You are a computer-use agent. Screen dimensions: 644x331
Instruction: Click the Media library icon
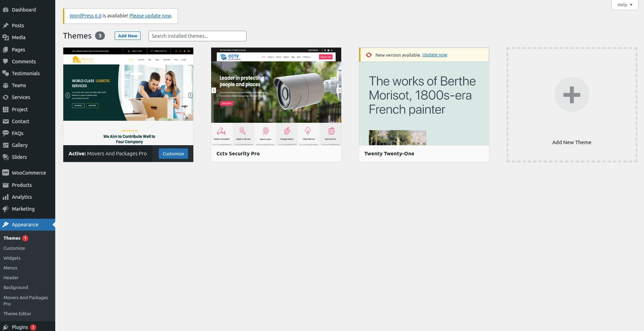click(x=6, y=37)
